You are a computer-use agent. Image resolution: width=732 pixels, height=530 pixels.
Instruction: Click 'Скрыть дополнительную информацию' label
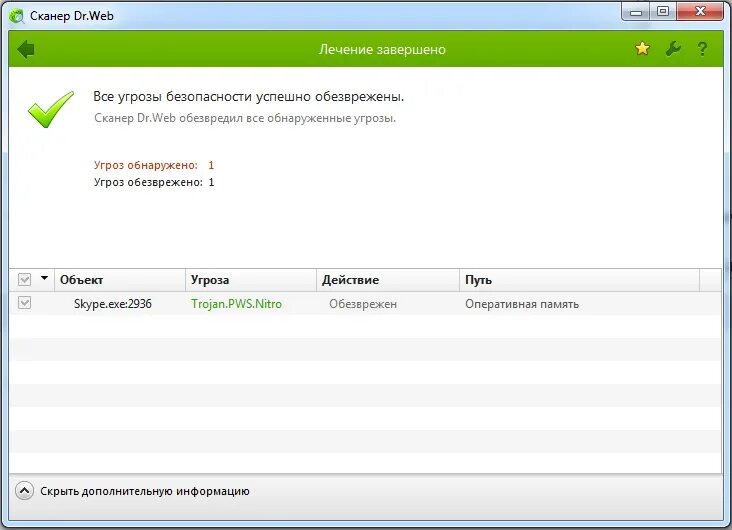click(x=145, y=491)
